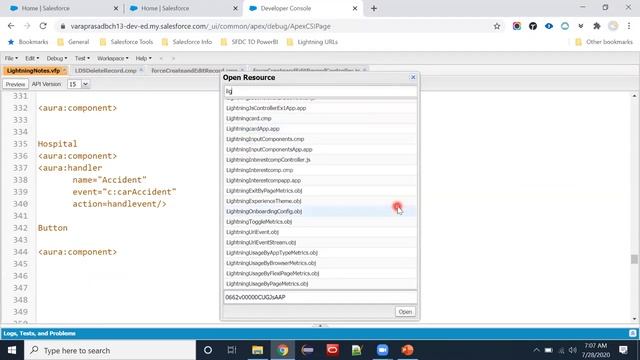Viewport: 640px width, 360px height.
Task: Select LightningInterestcompController.js in the list
Action: point(320,160)
